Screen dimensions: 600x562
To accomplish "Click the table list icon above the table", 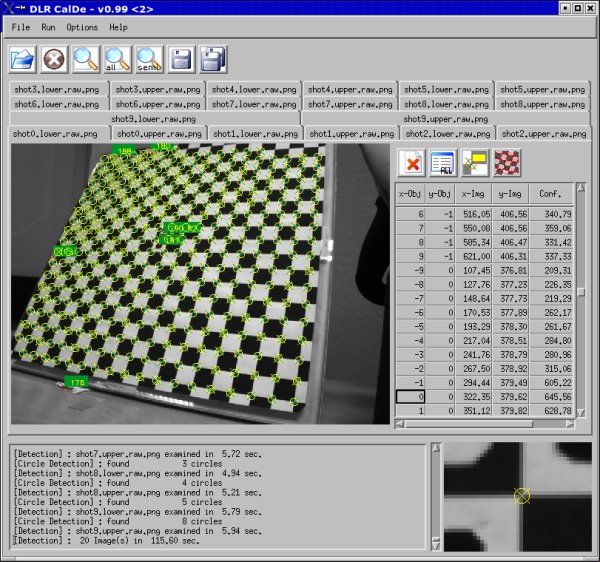I will (x=442, y=162).
